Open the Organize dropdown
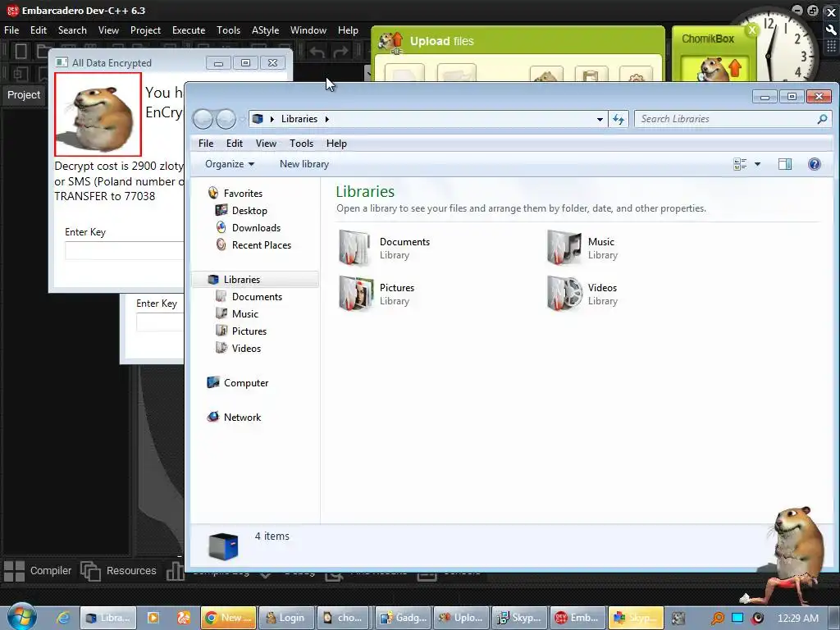This screenshot has width=840, height=630. click(x=230, y=164)
